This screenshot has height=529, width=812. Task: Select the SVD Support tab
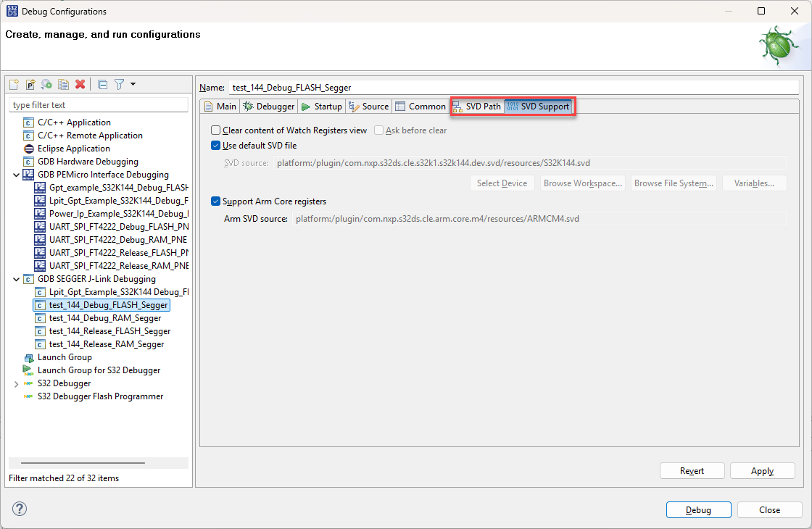(539, 106)
